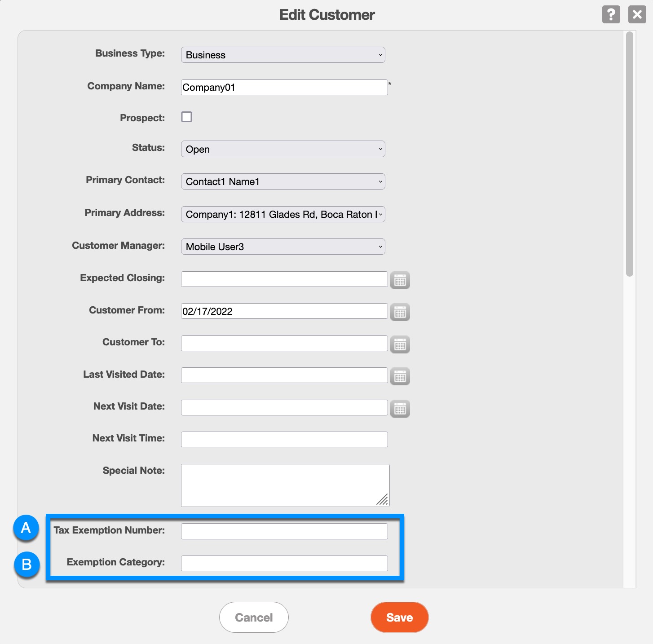Open the Primary Address dropdown

283,214
